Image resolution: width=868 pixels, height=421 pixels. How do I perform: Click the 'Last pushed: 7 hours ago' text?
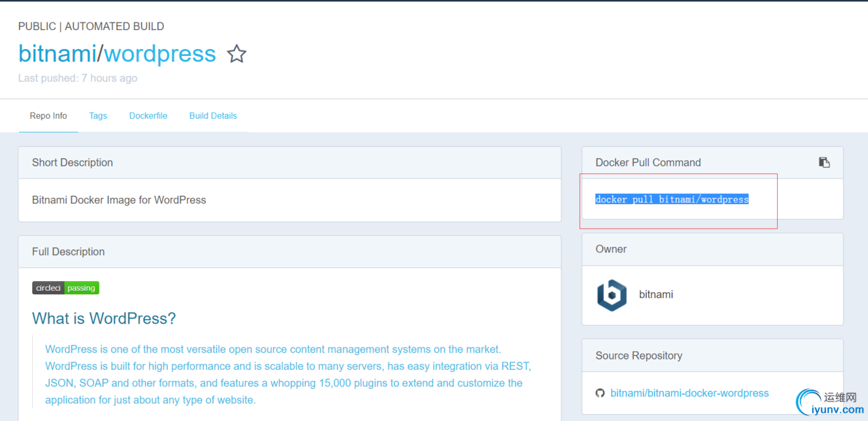[x=78, y=78]
